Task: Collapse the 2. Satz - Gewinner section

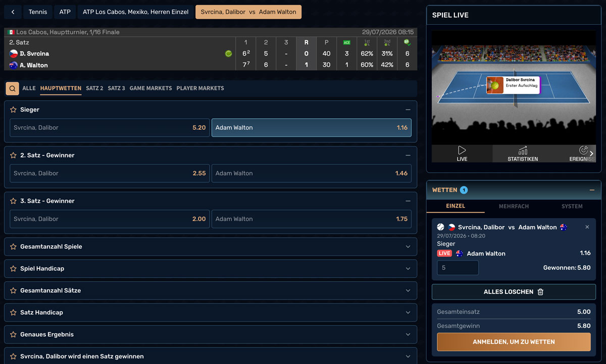Action: coord(408,155)
